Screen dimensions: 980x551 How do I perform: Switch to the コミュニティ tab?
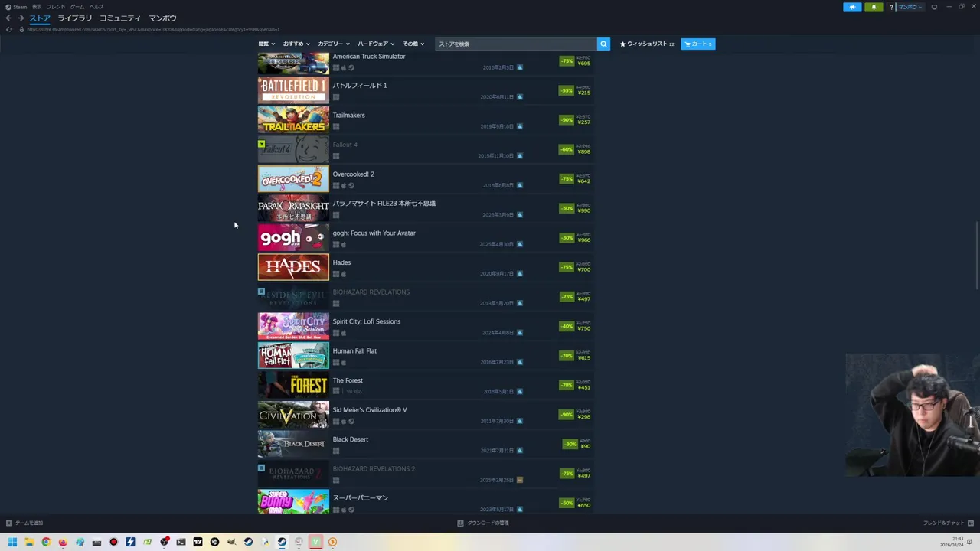point(120,18)
